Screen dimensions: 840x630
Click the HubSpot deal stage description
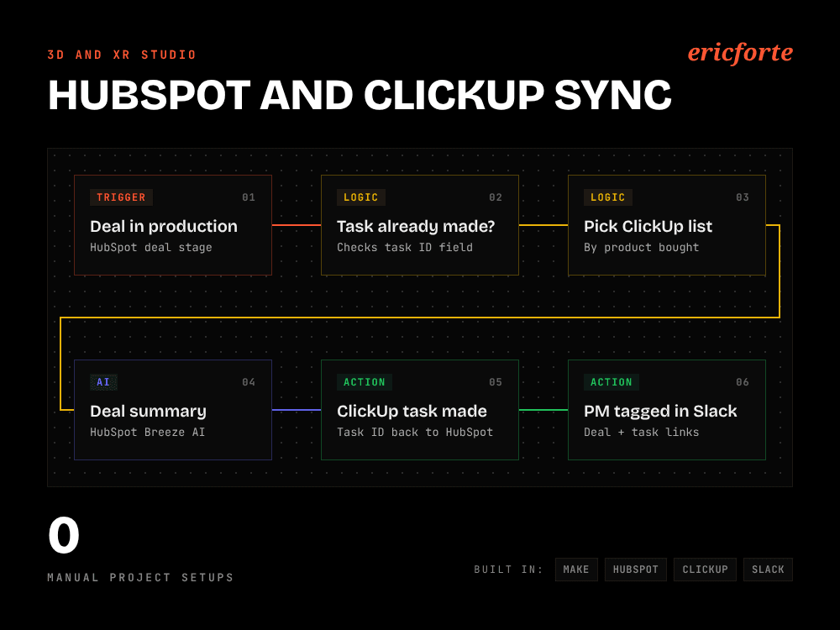(x=151, y=247)
